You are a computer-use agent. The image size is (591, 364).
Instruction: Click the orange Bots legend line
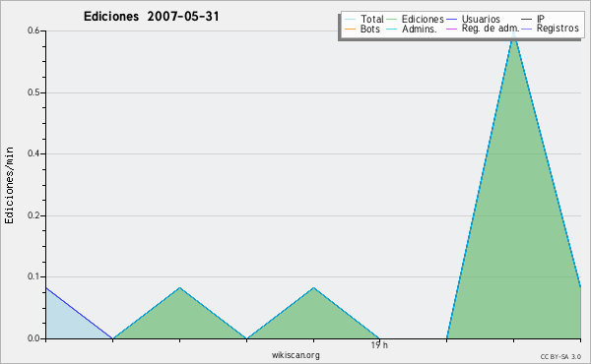pyautogui.click(x=350, y=29)
